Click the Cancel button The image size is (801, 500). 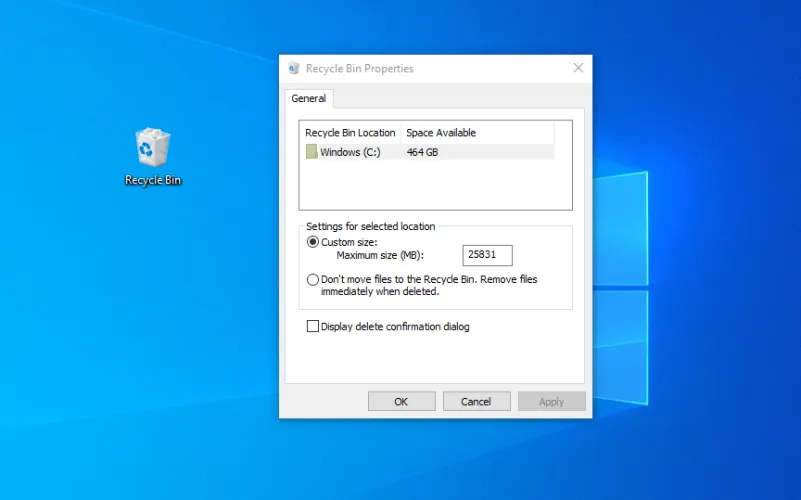[x=476, y=401]
